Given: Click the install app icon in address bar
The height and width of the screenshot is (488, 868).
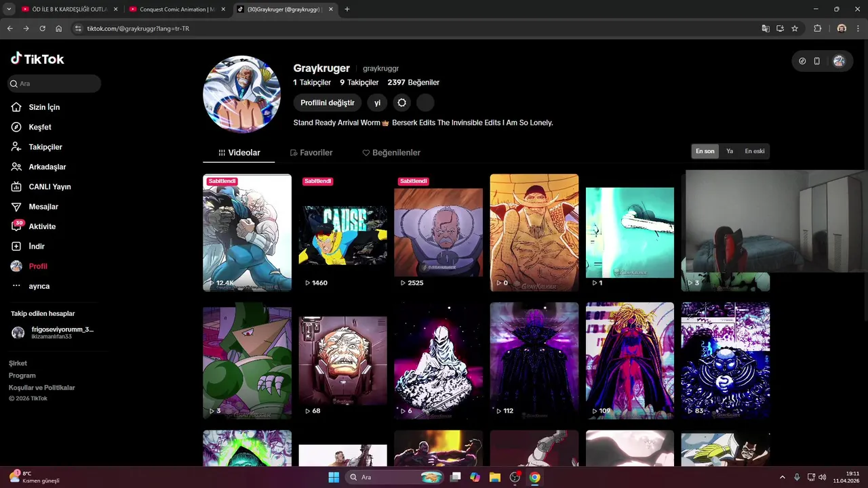Looking at the screenshot, I should pos(780,28).
